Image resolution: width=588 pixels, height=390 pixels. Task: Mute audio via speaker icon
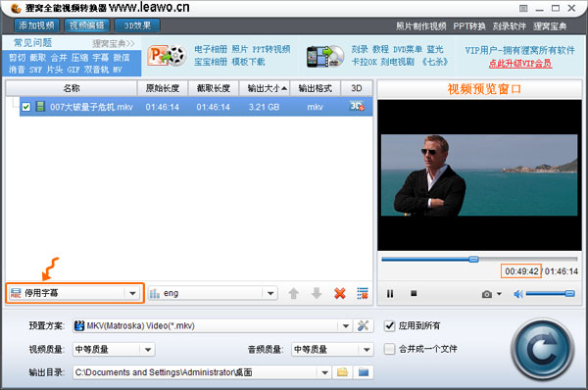[x=518, y=294]
